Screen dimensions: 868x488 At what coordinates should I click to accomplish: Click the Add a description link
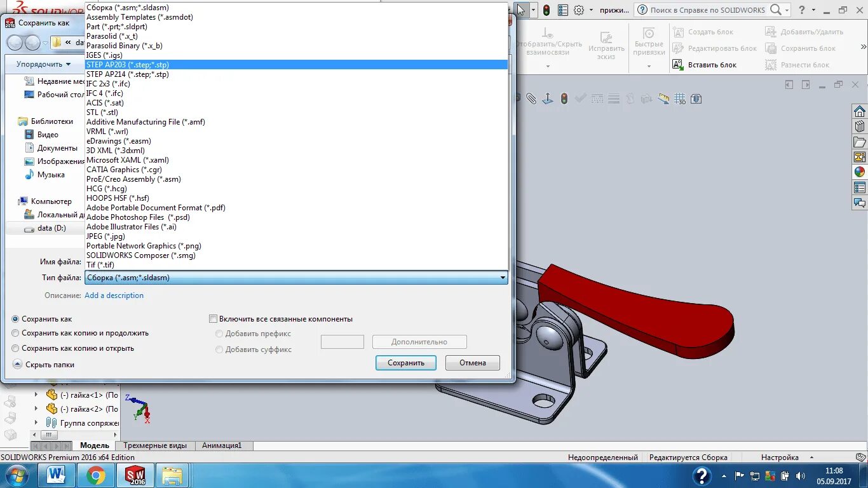[114, 295]
